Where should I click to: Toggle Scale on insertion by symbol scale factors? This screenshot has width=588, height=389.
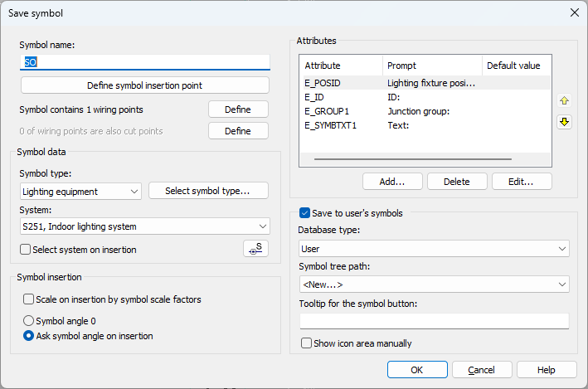(x=30, y=299)
